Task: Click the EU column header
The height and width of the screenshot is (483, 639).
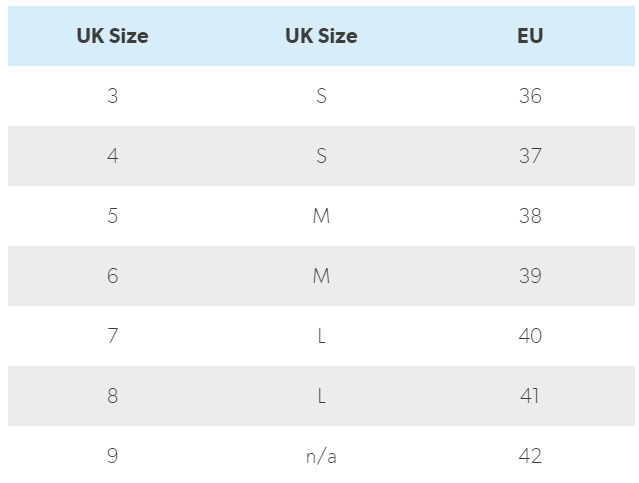Action: click(530, 36)
